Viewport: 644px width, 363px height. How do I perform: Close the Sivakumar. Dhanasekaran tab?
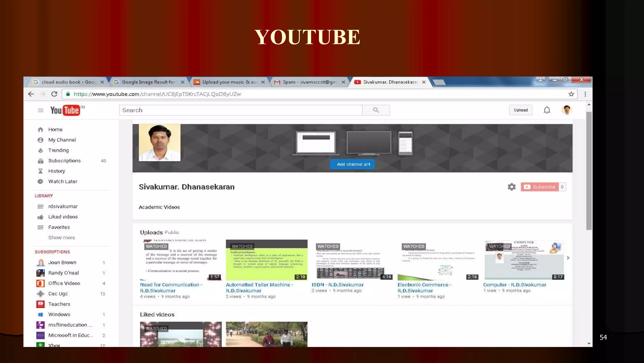(424, 82)
